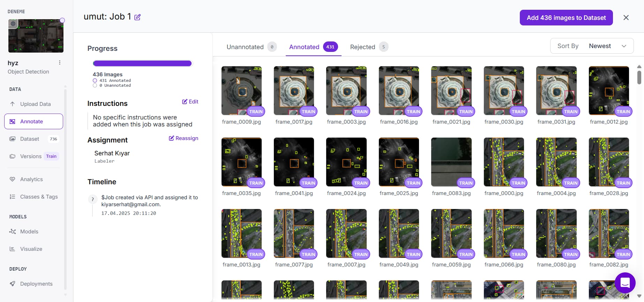This screenshot has width=644, height=302.
Task: Click TRAIN badge on frame_0035.jpg
Action: point(256,183)
